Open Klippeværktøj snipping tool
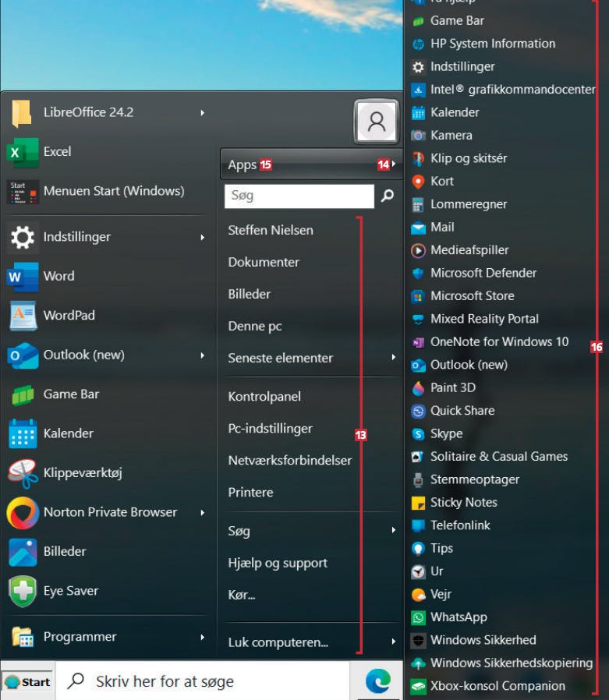609x700 pixels. click(105, 472)
